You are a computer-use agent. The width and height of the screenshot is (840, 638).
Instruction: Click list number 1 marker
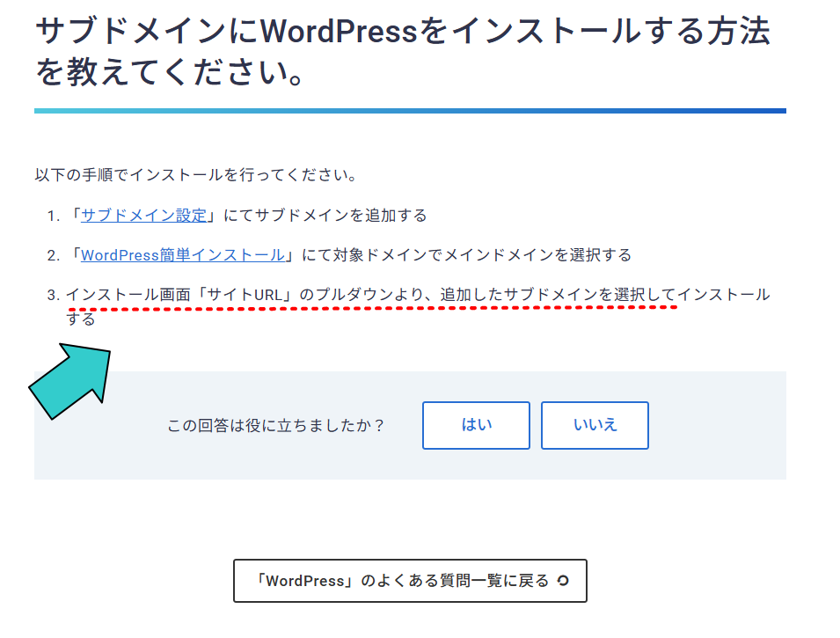tap(54, 216)
